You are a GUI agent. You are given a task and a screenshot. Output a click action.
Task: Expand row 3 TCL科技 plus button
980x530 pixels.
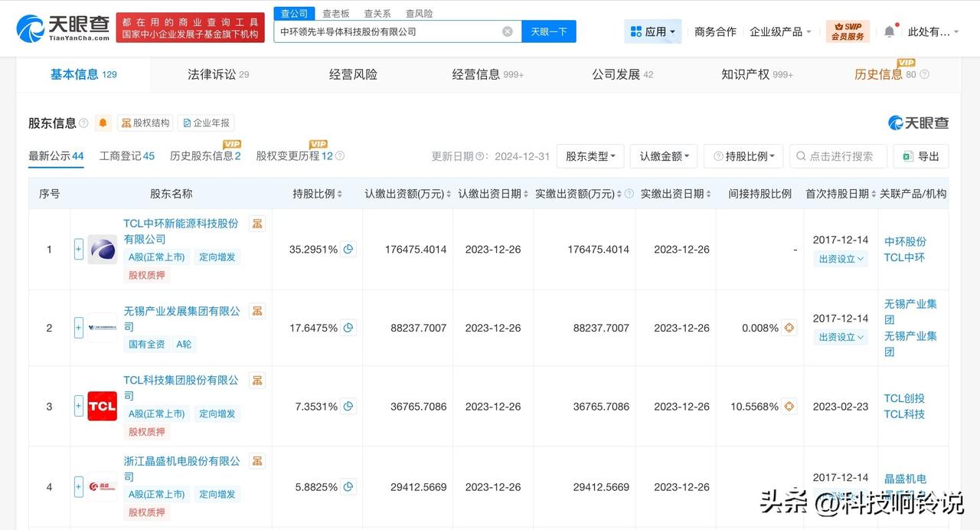click(78, 406)
